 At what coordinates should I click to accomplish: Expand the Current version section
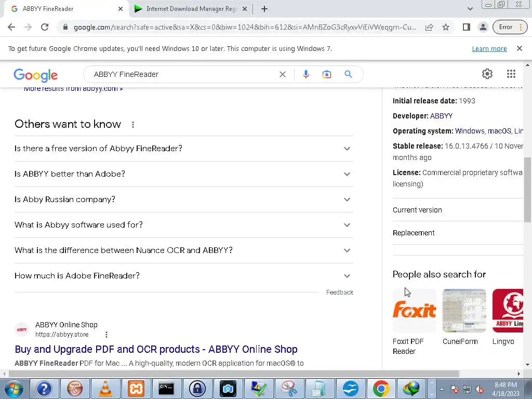pos(458,210)
